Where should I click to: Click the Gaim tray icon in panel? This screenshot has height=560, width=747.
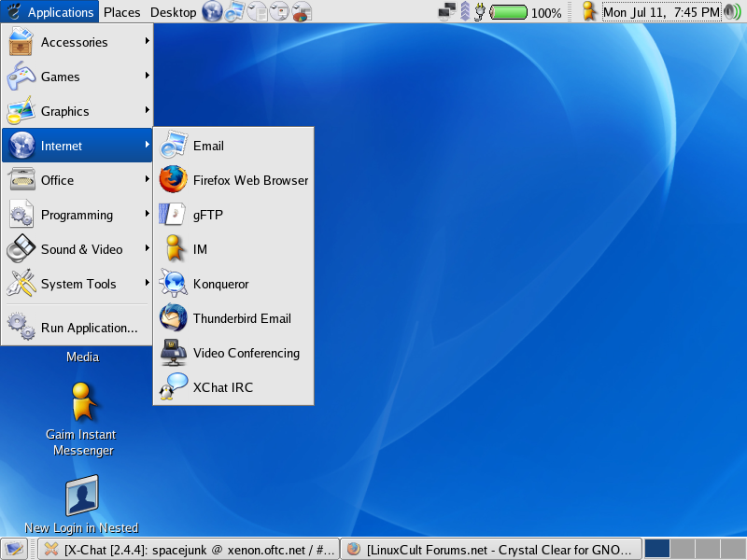pos(589,11)
